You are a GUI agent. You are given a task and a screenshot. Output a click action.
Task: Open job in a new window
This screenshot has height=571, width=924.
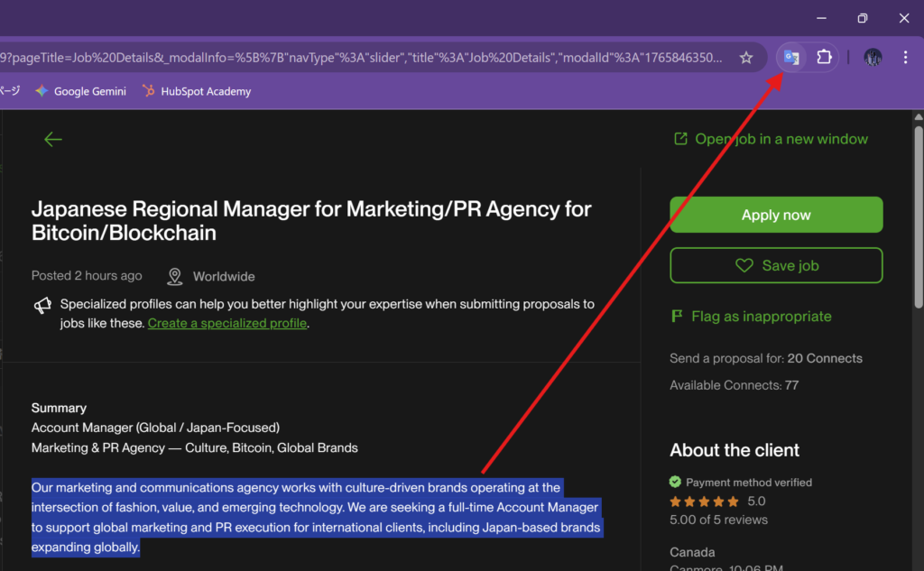point(772,139)
